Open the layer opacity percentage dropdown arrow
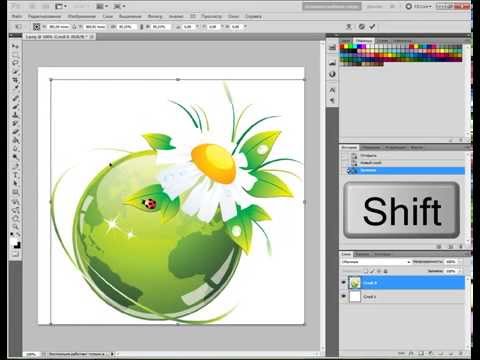Image resolution: width=480 pixels, height=360 pixels. (x=459, y=262)
